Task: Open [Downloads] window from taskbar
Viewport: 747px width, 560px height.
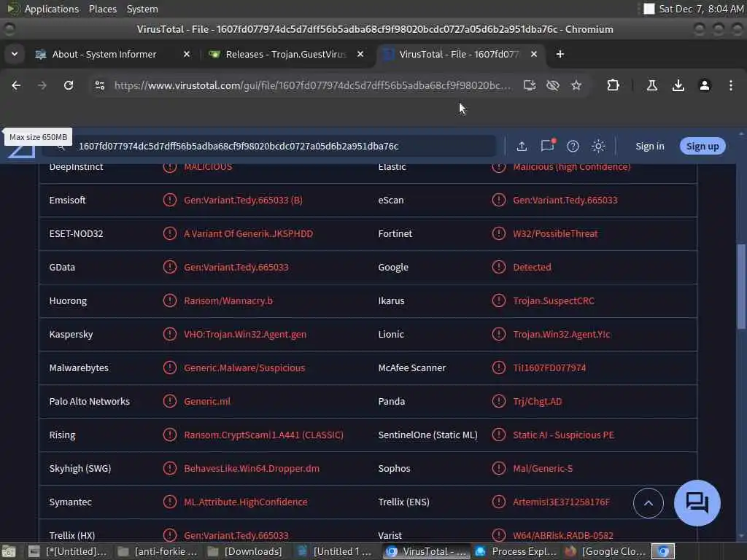Action: 247,551
